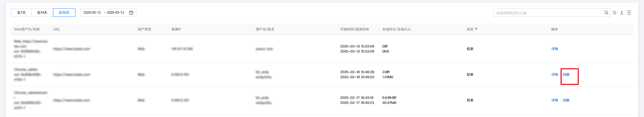
Task: Filter by 状态 column funnel icon
Action: click(x=476, y=29)
